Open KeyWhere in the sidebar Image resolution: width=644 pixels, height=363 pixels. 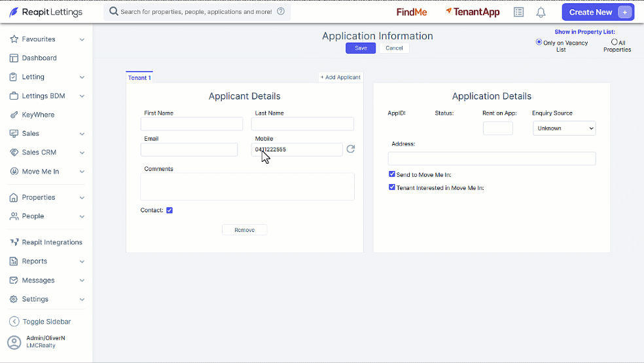pyautogui.click(x=38, y=115)
